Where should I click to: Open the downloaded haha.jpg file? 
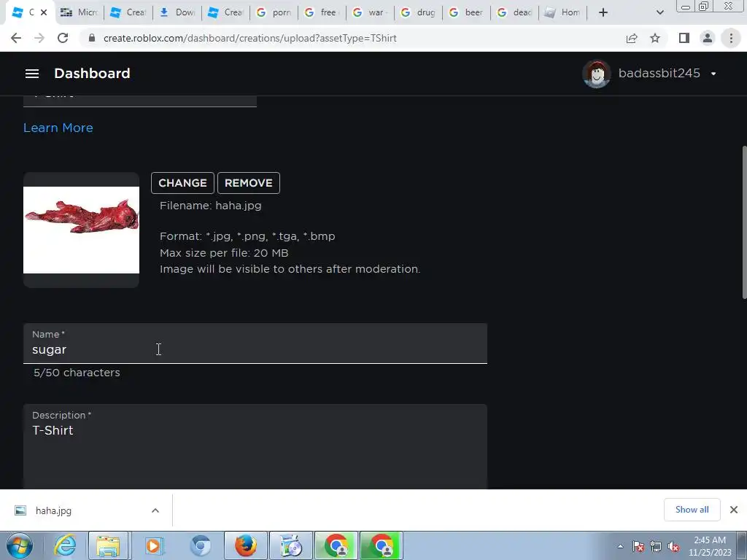(x=53, y=510)
